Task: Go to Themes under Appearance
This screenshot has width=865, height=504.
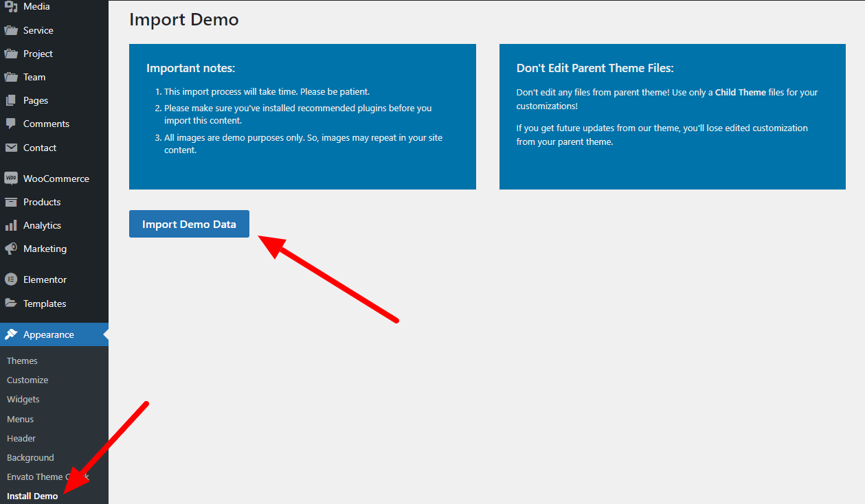Action: coord(22,360)
